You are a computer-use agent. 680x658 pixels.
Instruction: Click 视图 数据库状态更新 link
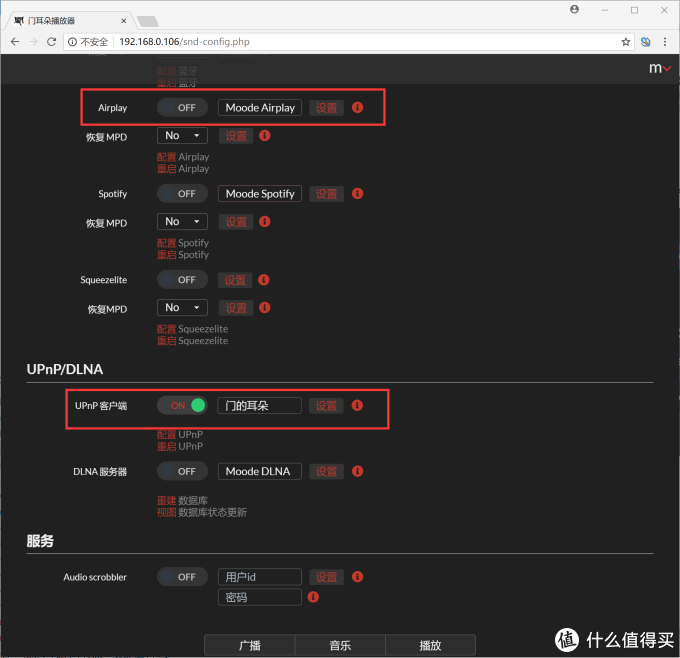click(x=202, y=512)
